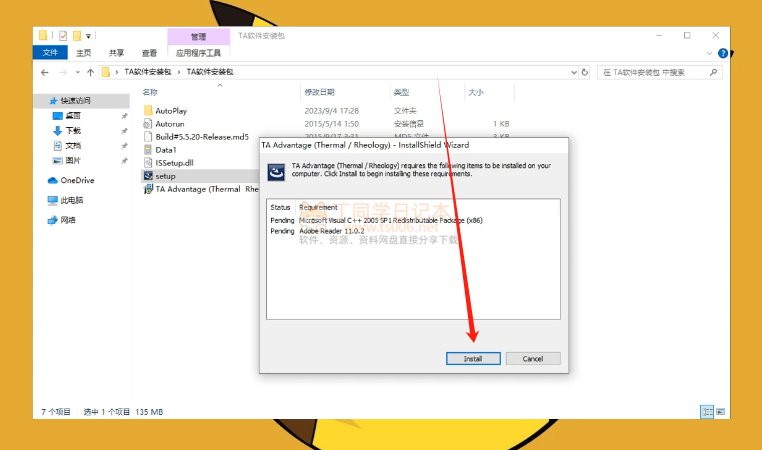
Task: Click the first TA软件安装包 breadcrumb segment
Action: [148, 72]
